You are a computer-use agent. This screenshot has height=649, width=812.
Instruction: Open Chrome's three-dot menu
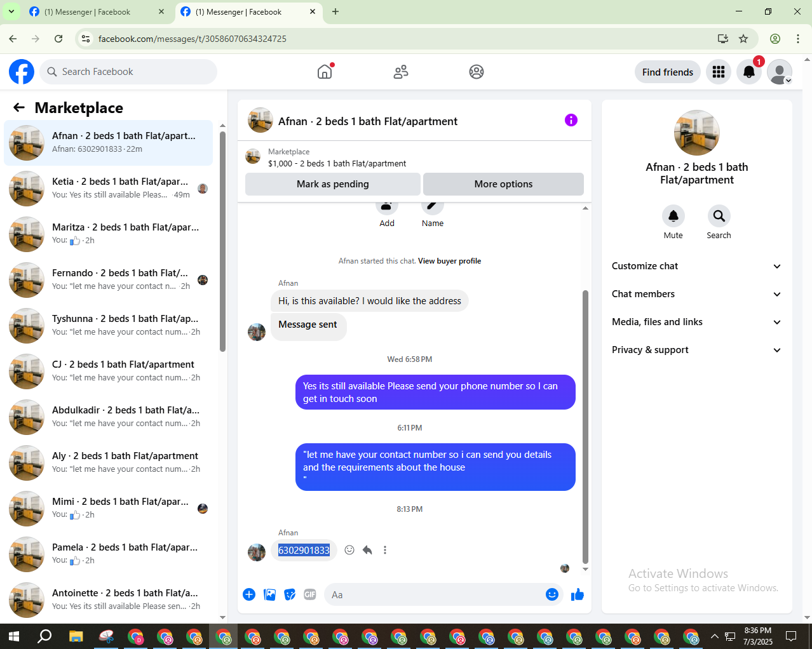coord(798,39)
